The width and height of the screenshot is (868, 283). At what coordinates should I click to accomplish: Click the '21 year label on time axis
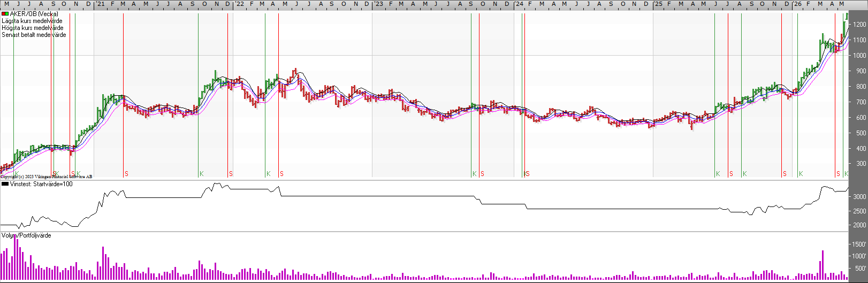[x=100, y=4]
